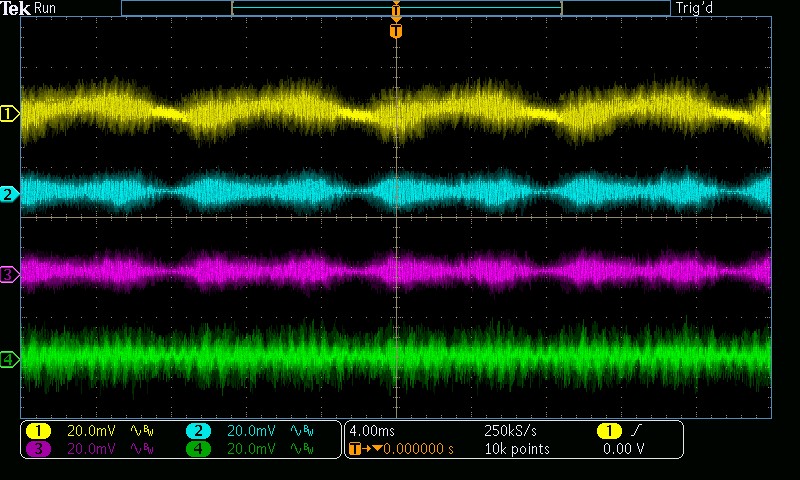Viewport: 800px width, 480px height.
Task: Click the 4.00ms timebase readout
Action: pos(372,431)
